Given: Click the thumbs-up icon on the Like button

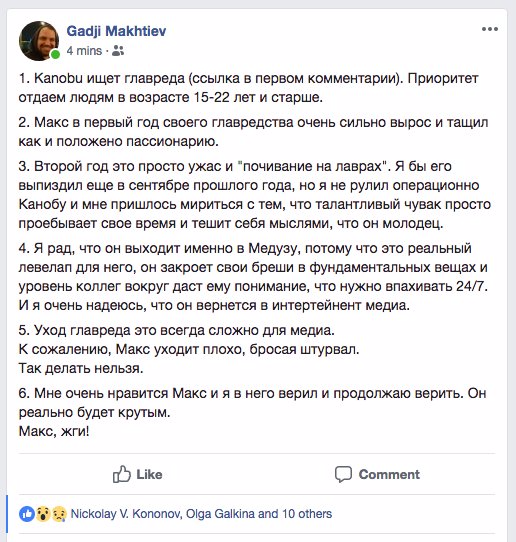Looking at the screenshot, I should [x=122, y=474].
